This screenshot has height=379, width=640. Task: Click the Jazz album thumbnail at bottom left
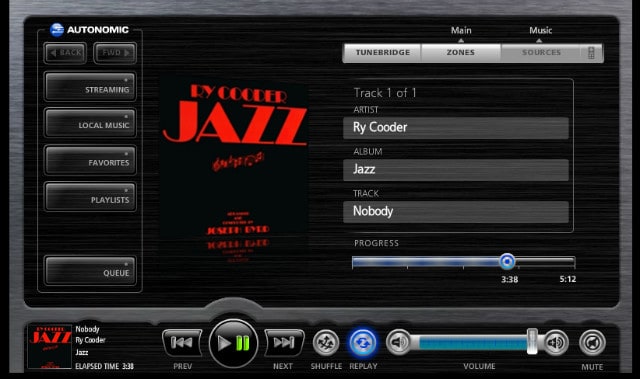(x=50, y=347)
